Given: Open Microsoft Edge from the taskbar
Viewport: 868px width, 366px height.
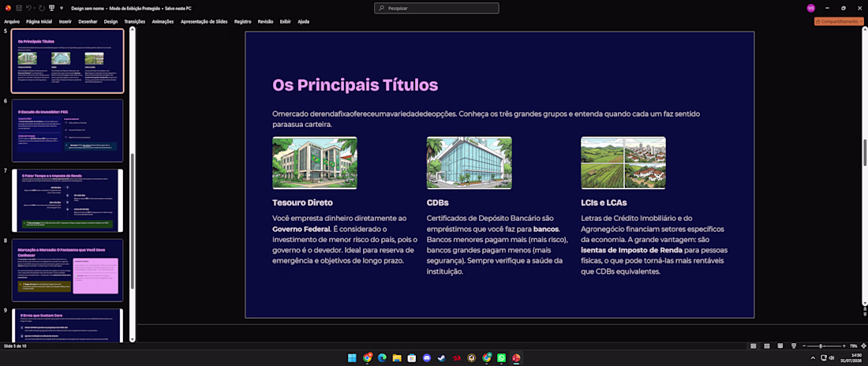Looking at the screenshot, I should [x=382, y=358].
